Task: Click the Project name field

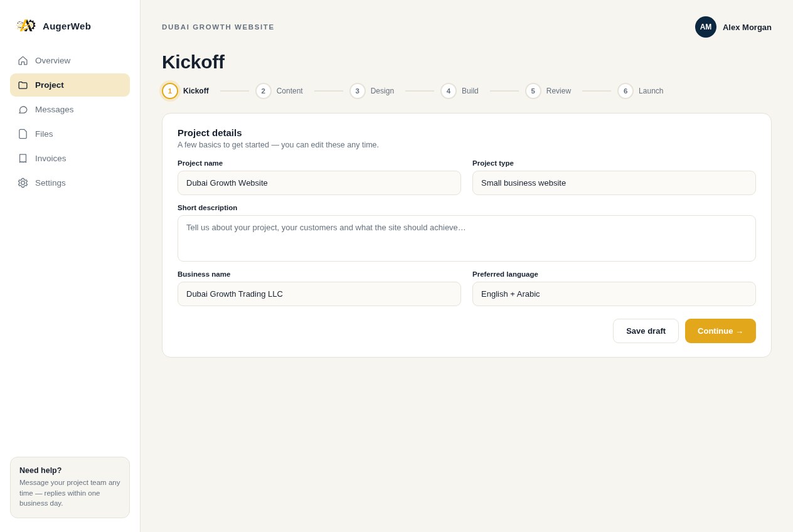Action: click(x=319, y=183)
